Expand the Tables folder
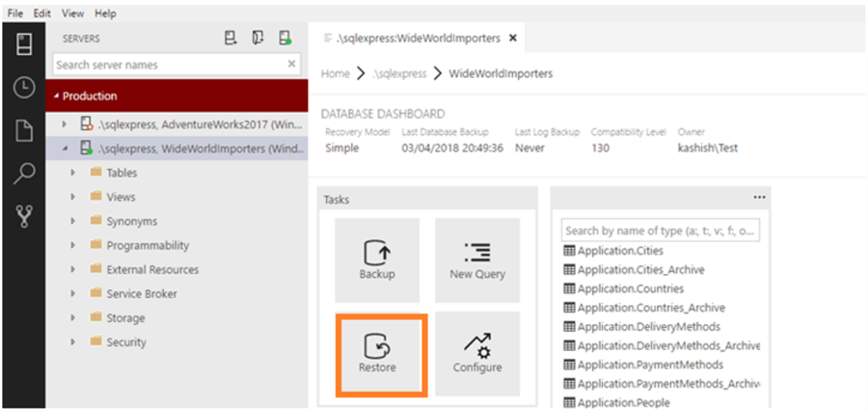This screenshot has height=411, width=868. [x=72, y=173]
